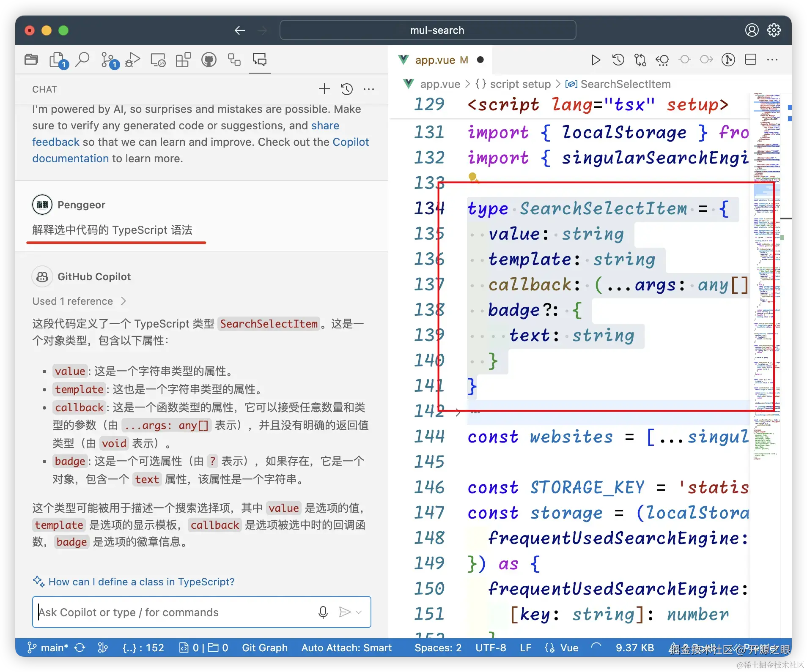Show chat history
Screen dimensions: 807x672
347,89
